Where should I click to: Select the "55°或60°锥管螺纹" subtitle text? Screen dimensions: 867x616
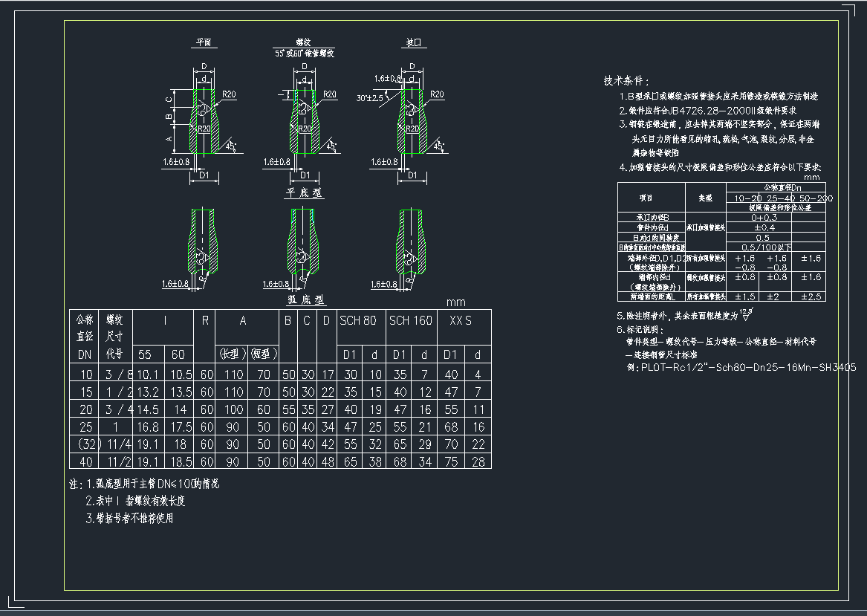click(305, 54)
